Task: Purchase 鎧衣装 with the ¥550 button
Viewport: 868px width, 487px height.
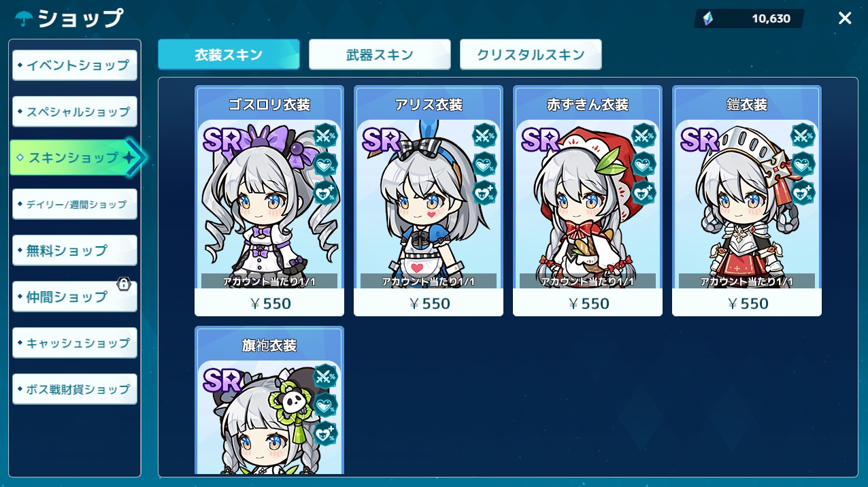Action: [x=747, y=303]
